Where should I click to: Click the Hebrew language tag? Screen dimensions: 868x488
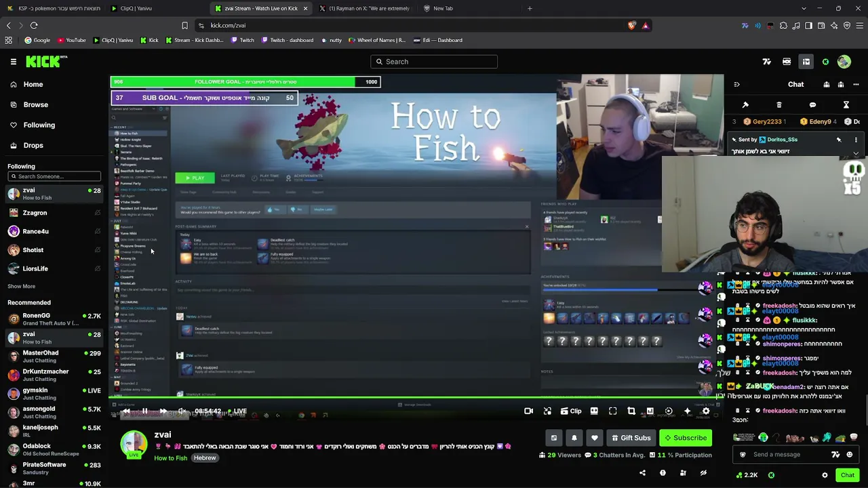205,458
